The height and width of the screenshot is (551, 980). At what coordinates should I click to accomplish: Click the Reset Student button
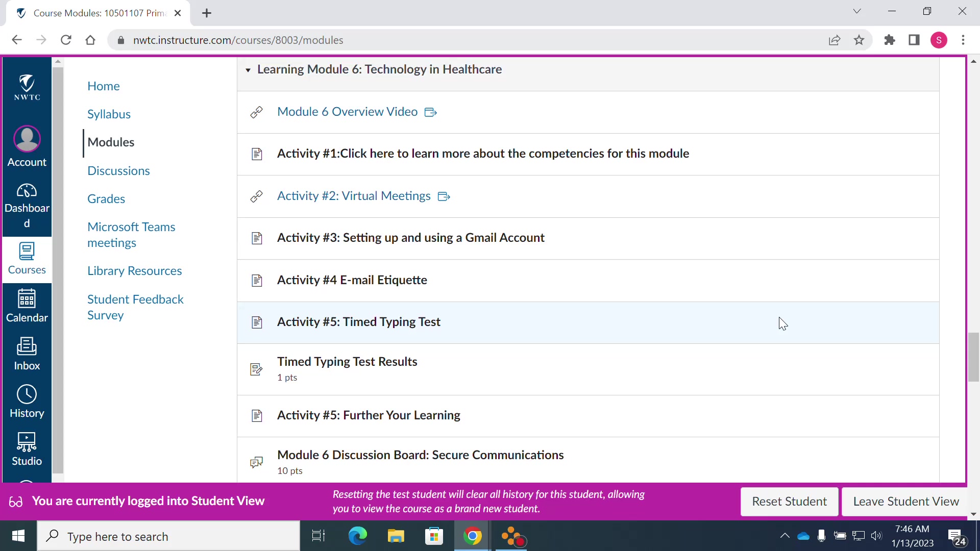pyautogui.click(x=789, y=502)
